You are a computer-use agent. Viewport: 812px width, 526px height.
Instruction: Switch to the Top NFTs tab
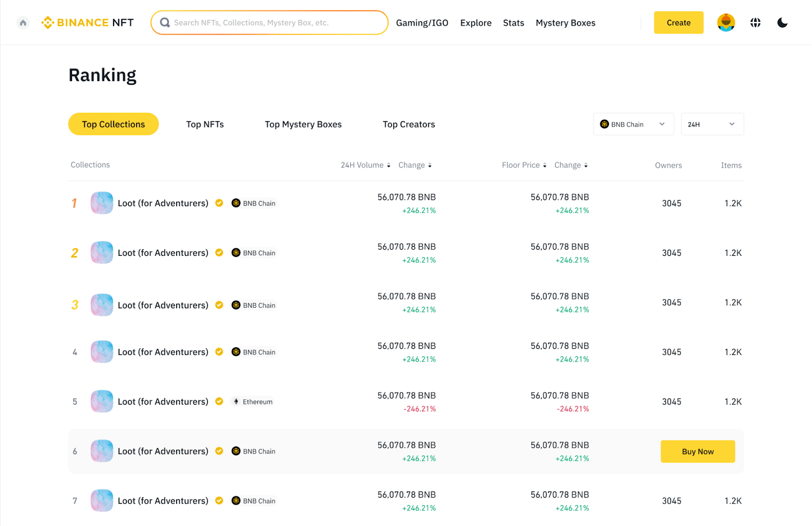coord(205,124)
